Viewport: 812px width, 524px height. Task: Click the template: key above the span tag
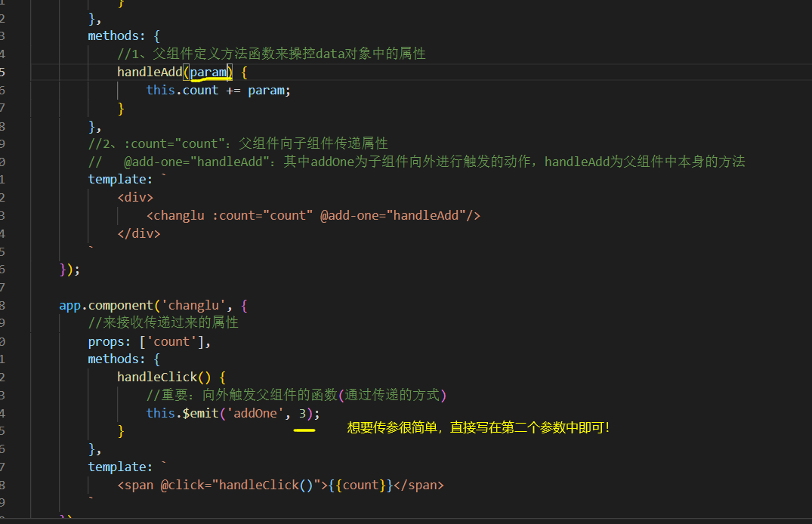(120, 467)
